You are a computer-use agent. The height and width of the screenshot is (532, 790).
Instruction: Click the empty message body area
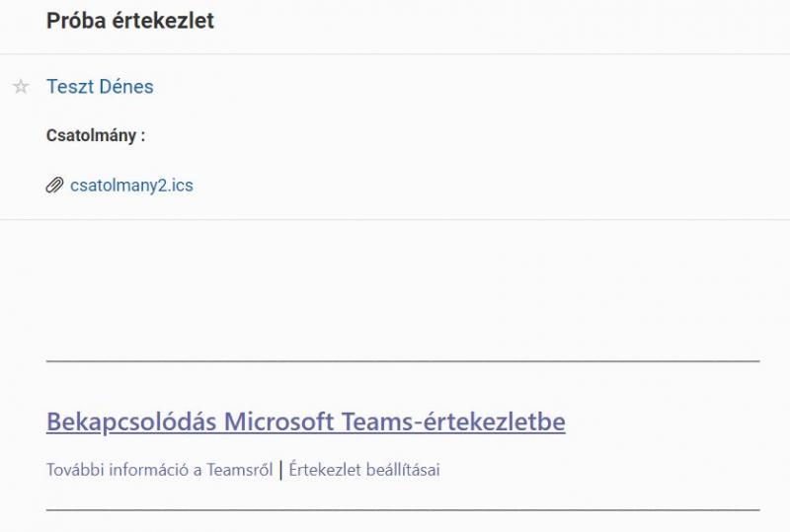pyautogui.click(x=403, y=289)
